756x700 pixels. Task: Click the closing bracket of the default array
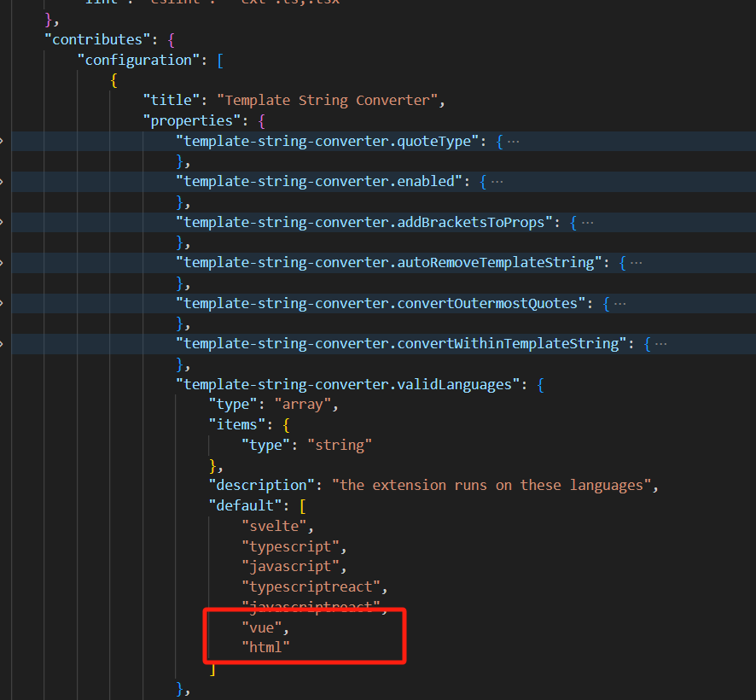tap(213, 668)
